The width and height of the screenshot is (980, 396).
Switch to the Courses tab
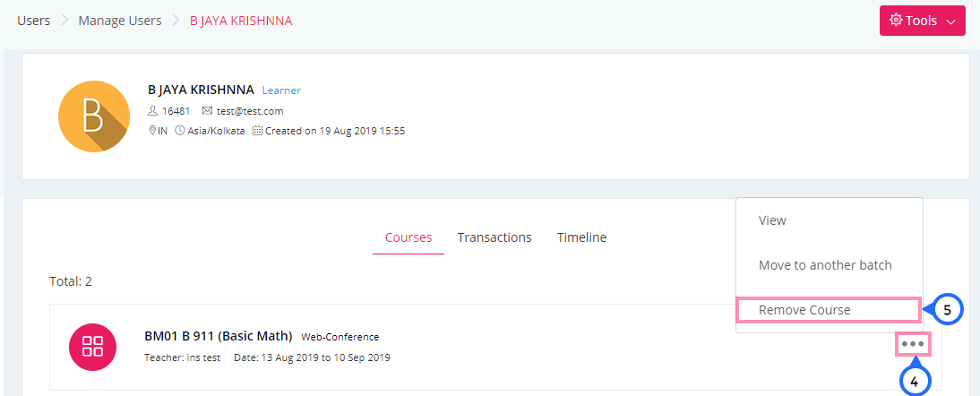point(408,237)
